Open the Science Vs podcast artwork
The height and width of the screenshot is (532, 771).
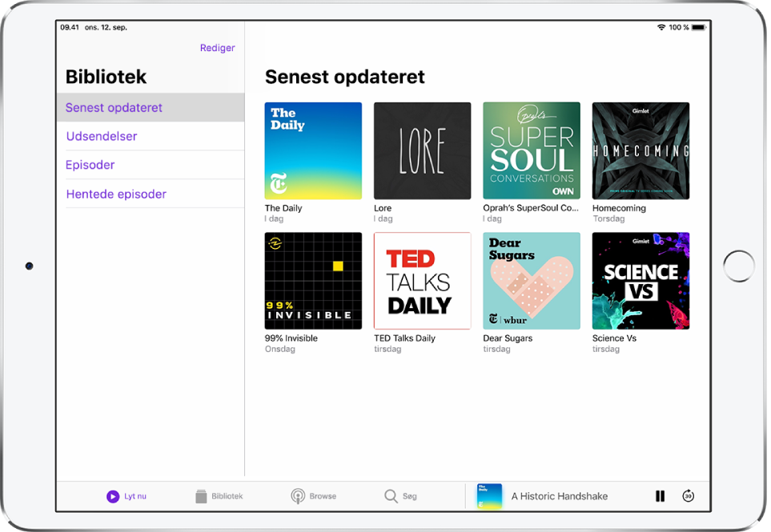click(x=640, y=281)
